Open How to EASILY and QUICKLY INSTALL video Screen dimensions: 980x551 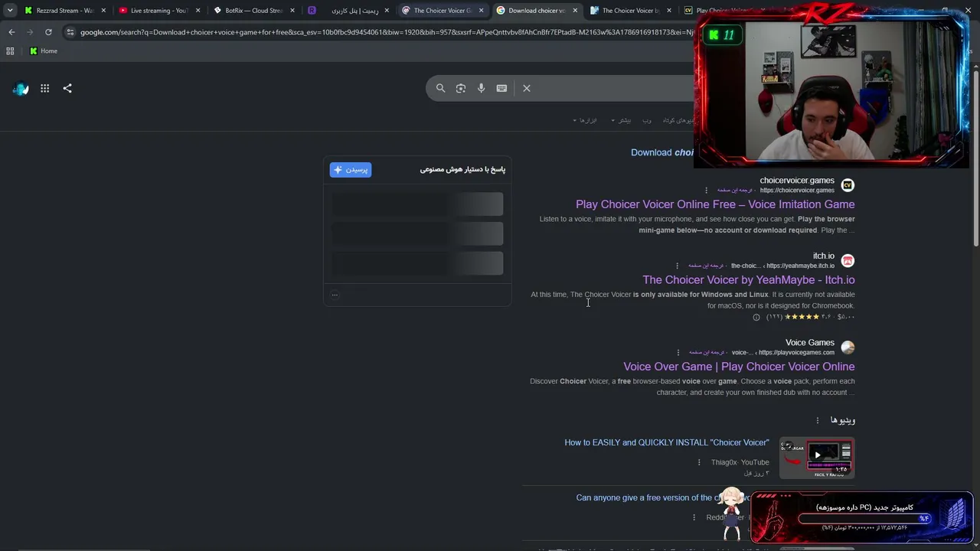pyautogui.click(x=667, y=442)
